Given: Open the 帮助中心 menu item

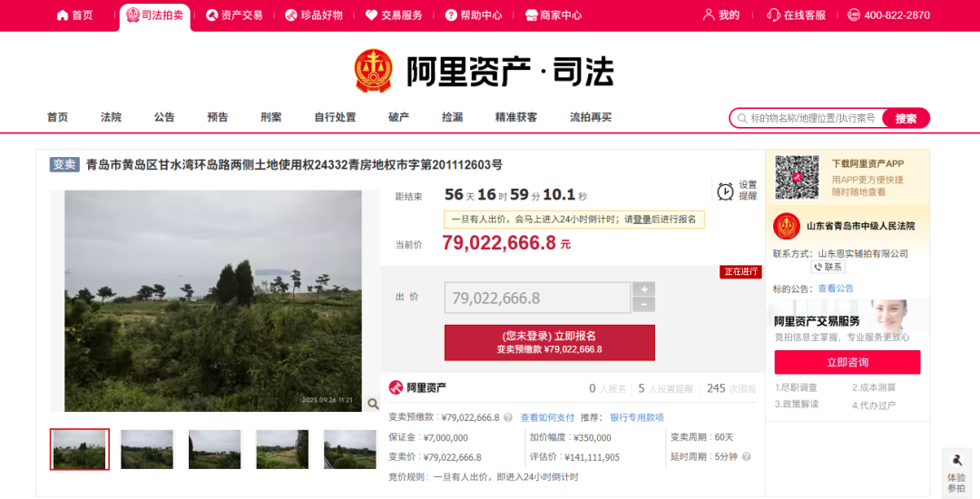Looking at the screenshot, I should tap(474, 15).
